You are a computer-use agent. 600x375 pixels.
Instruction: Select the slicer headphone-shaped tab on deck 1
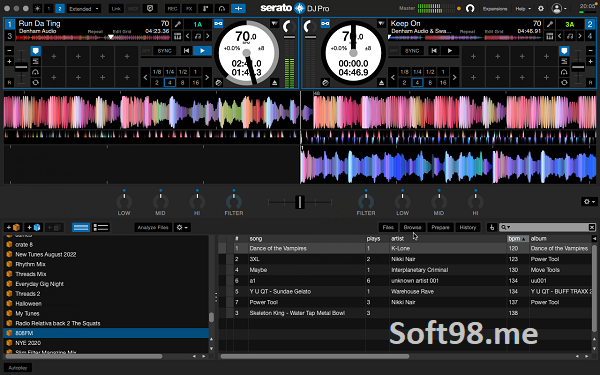(x=36, y=72)
